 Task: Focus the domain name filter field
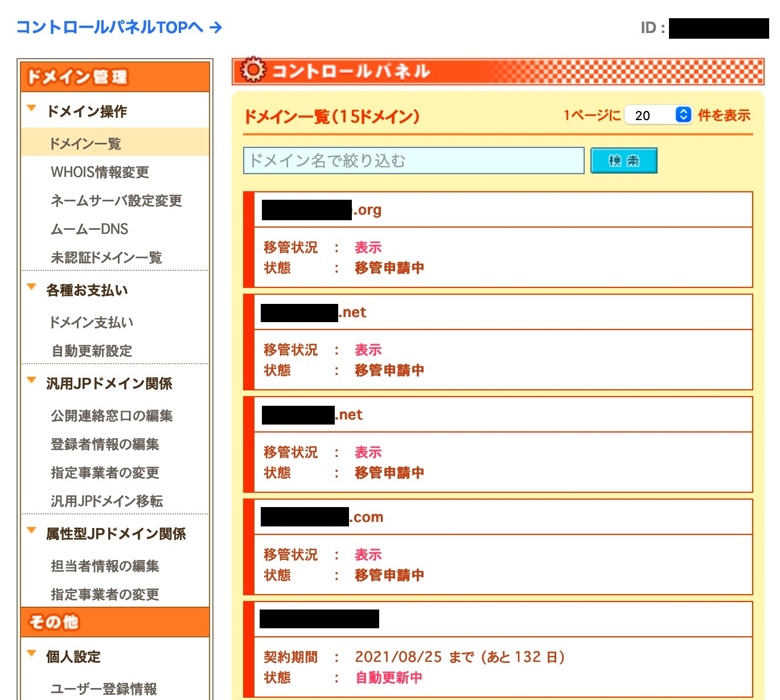click(413, 160)
